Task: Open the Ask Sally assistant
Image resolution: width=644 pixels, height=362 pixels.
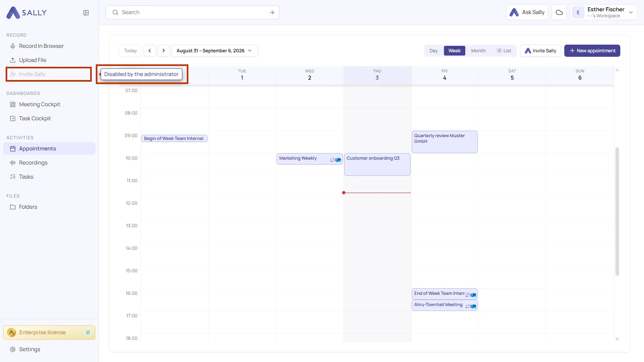Action: point(527,12)
